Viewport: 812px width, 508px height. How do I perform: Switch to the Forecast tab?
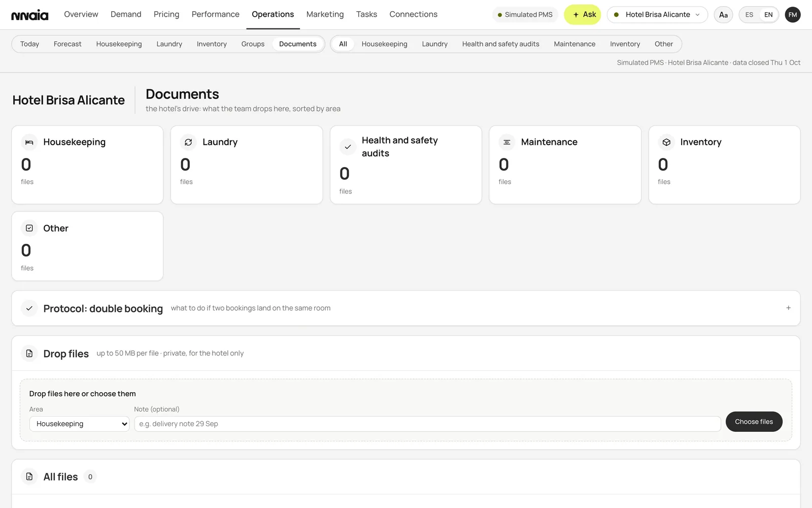(67, 44)
